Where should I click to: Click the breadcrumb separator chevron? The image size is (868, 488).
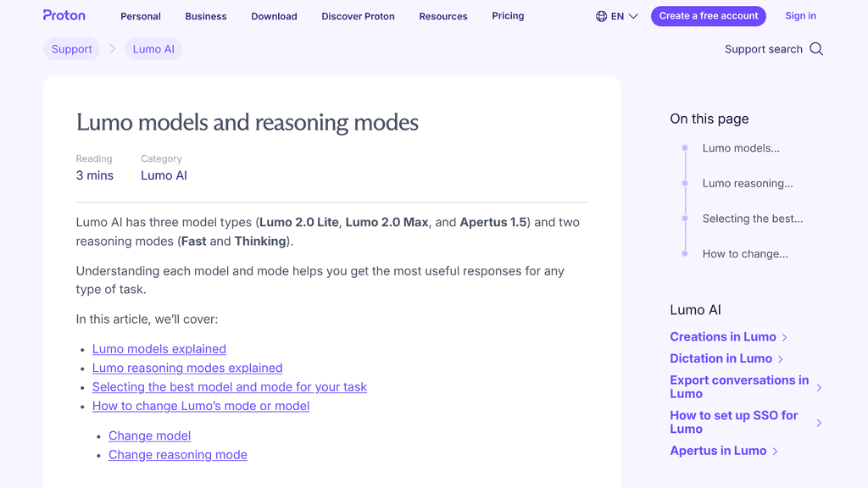pos(113,48)
